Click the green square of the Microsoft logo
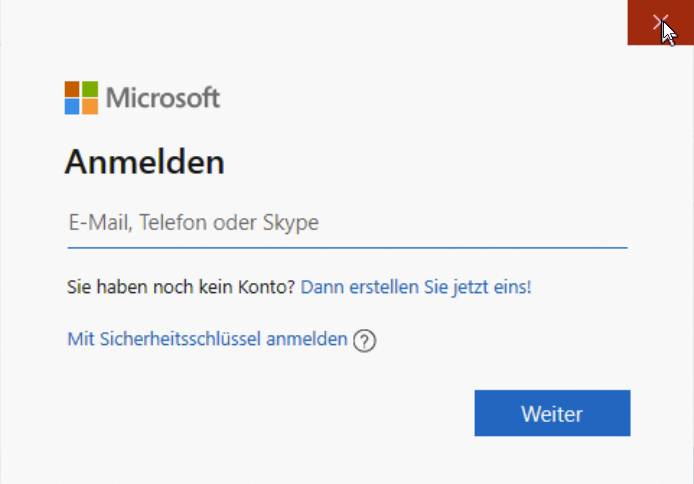The width and height of the screenshot is (694, 484). pos(90,88)
